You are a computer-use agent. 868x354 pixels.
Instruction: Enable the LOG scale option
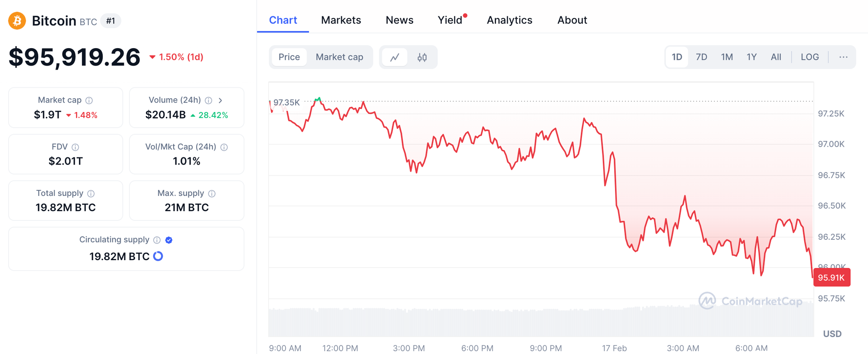[809, 57]
